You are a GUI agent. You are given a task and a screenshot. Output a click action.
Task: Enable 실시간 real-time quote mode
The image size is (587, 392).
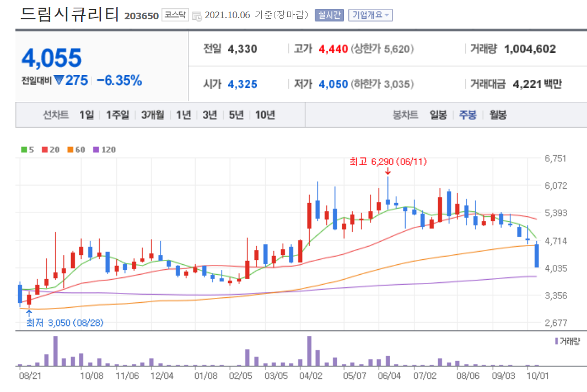[x=330, y=15]
